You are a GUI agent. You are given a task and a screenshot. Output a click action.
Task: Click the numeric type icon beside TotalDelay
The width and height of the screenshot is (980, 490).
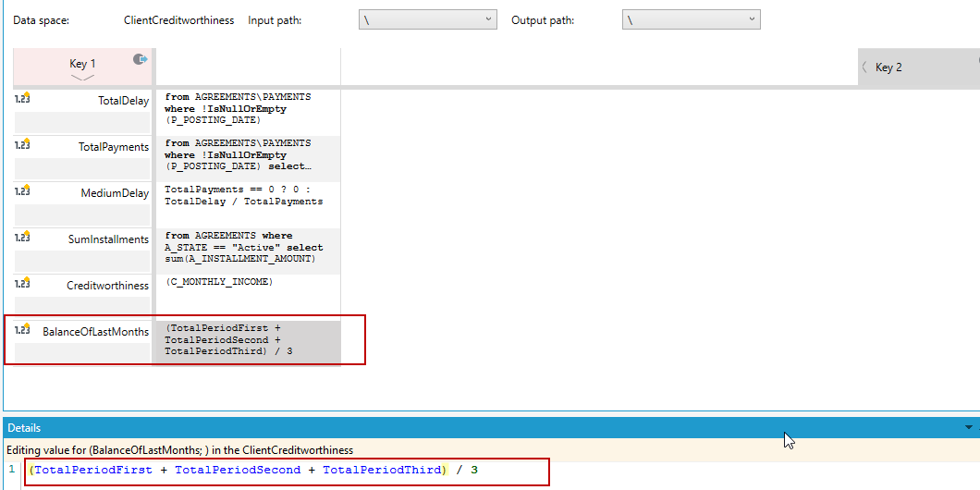pos(22,97)
